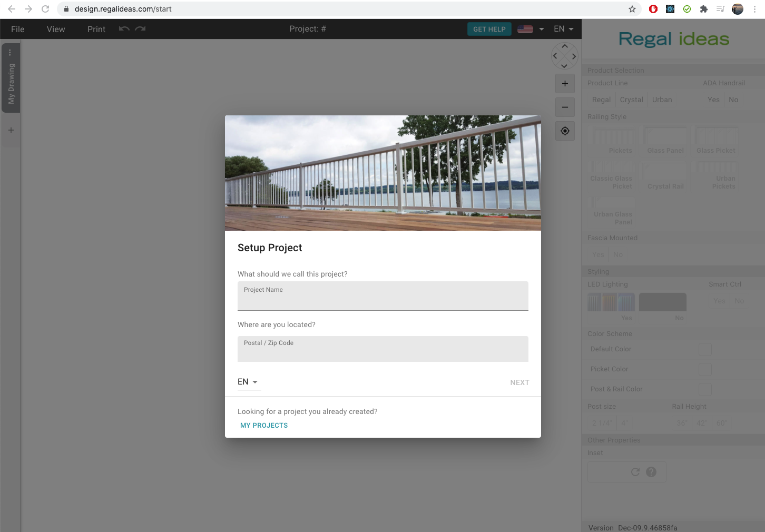The image size is (765, 532).
Task: Select Yes for ADA Handrail
Action: pyautogui.click(x=713, y=100)
